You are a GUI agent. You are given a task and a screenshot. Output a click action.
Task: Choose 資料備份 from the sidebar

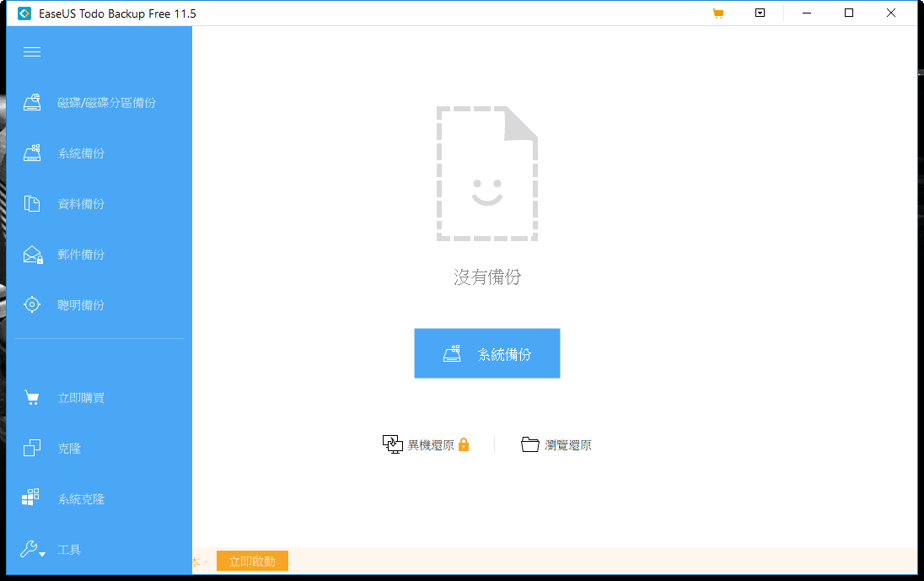pos(81,204)
